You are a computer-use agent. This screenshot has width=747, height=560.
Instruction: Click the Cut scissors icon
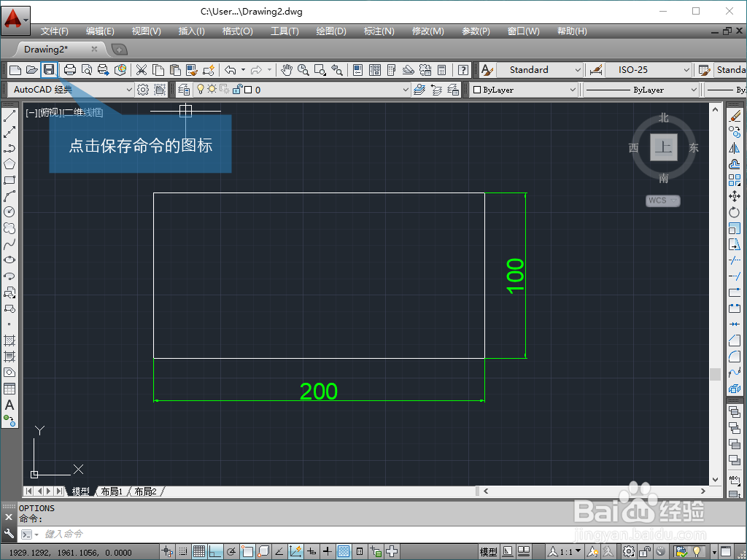141,70
